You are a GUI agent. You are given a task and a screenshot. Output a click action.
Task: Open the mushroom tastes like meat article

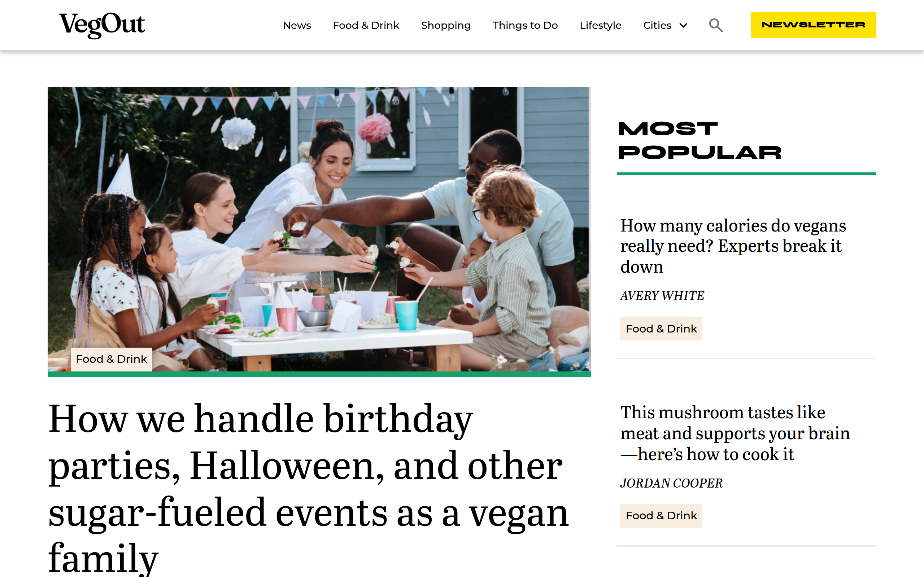pos(735,433)
